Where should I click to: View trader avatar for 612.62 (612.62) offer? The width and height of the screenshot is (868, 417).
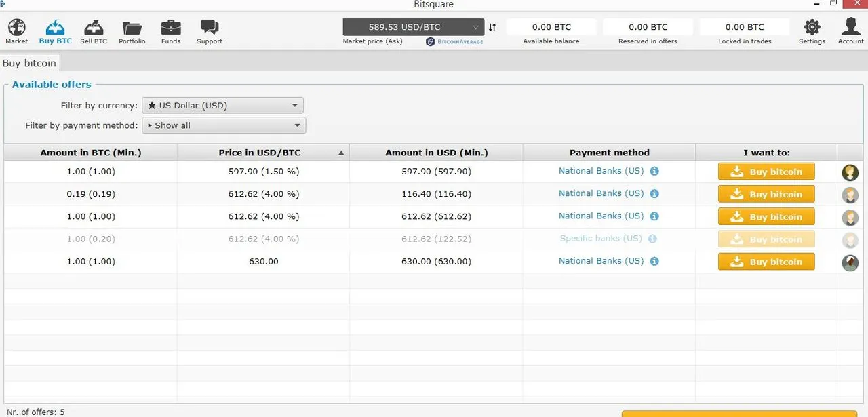pyautogui.click(x=850, y=218)
